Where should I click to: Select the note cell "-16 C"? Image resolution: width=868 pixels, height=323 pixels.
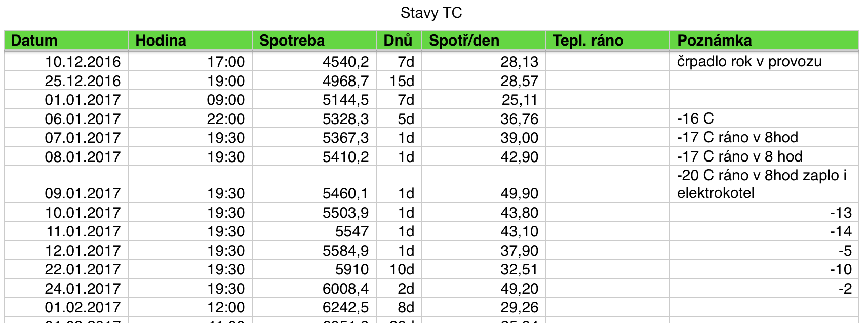click(695, 119)
